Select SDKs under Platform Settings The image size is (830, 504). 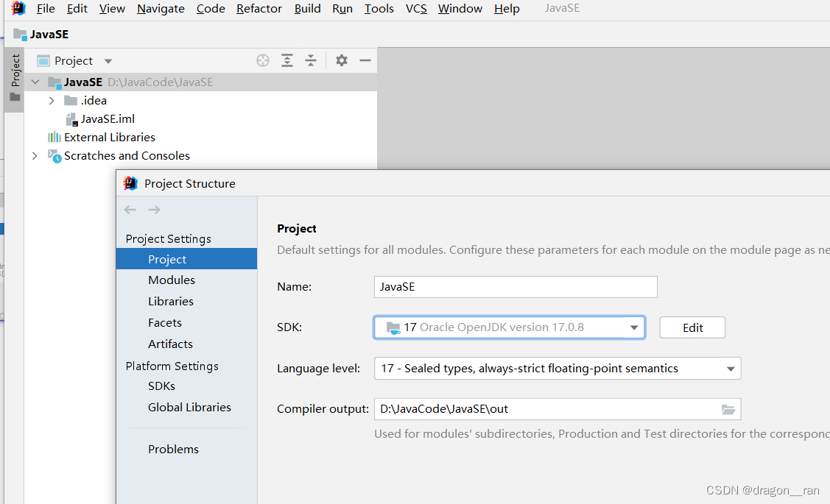[186, 386]
